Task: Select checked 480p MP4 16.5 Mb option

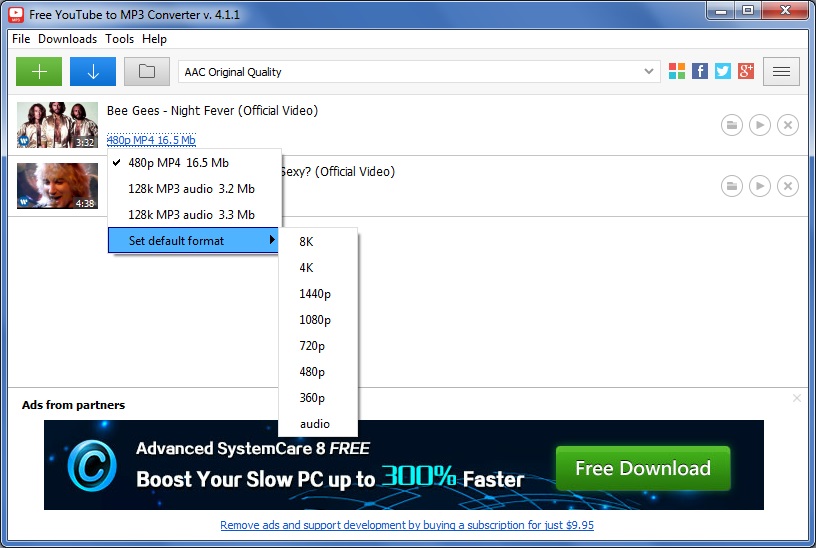Action: click(178, 162)
